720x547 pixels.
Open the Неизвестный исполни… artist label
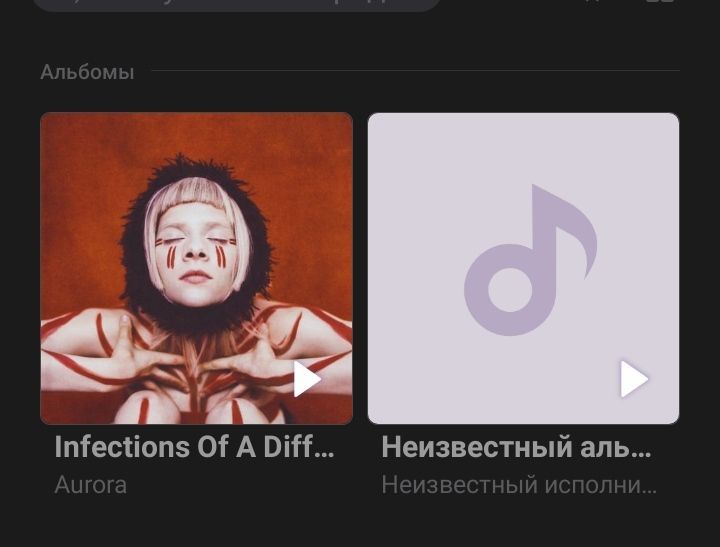pos(519,485)
